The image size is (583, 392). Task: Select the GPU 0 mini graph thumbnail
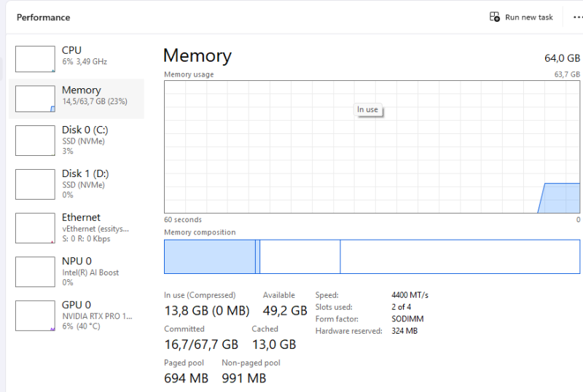coord(35,315)
